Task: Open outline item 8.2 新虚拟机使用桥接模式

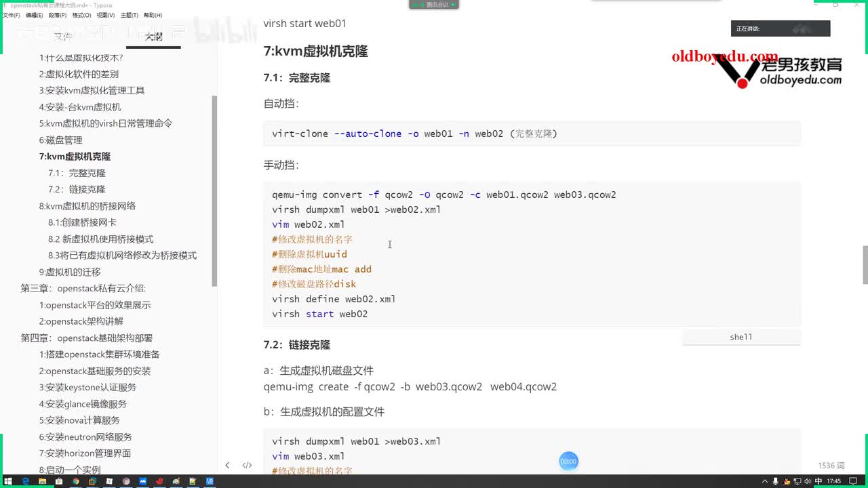Action: tap(100, 239)
